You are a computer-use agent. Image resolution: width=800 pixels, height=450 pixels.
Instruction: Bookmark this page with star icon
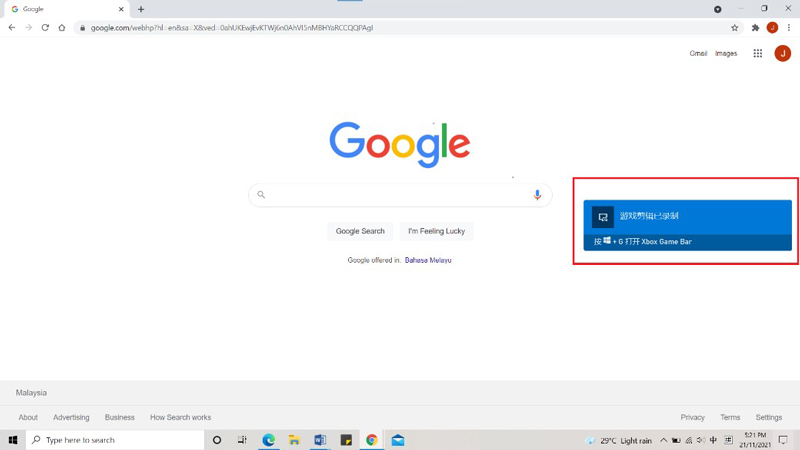pos(735,28)
